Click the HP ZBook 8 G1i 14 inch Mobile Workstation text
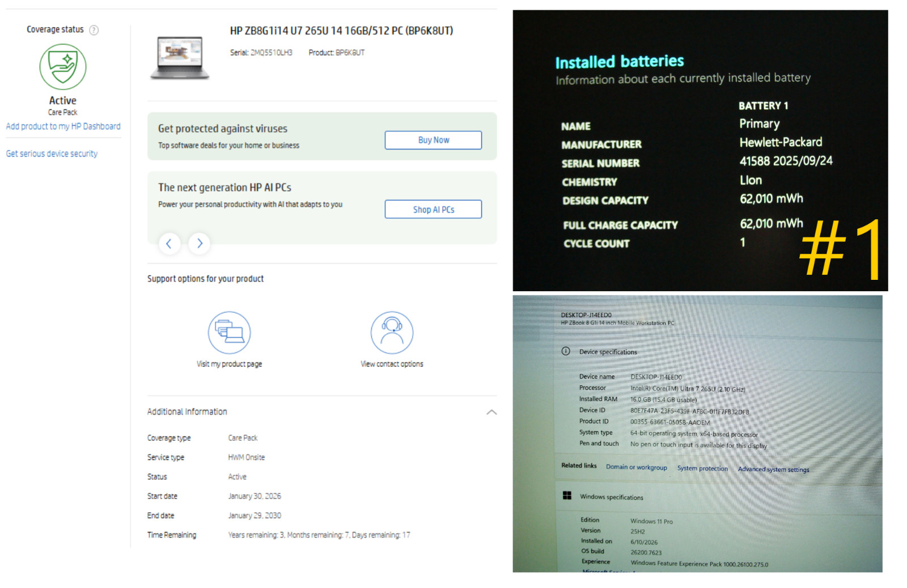Screen dimensions: 907x588 pyautogui.click(x=617, y=323)
